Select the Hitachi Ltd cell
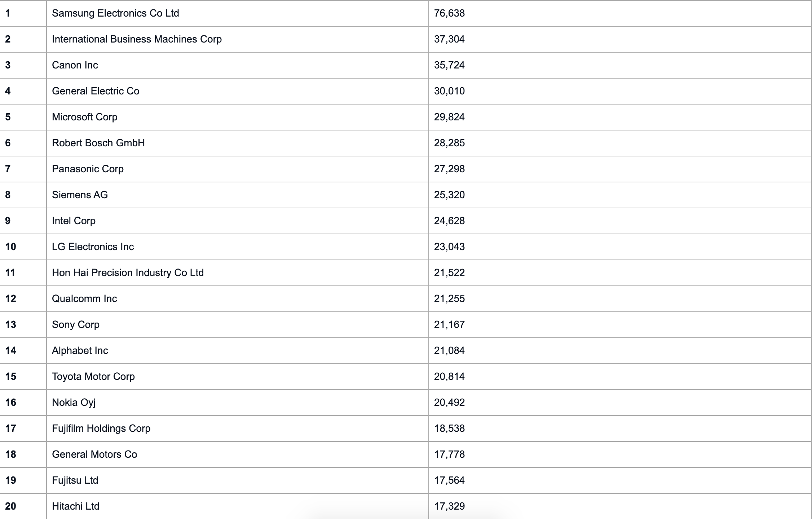Viewport: 812px width, 519px height. 75,506
